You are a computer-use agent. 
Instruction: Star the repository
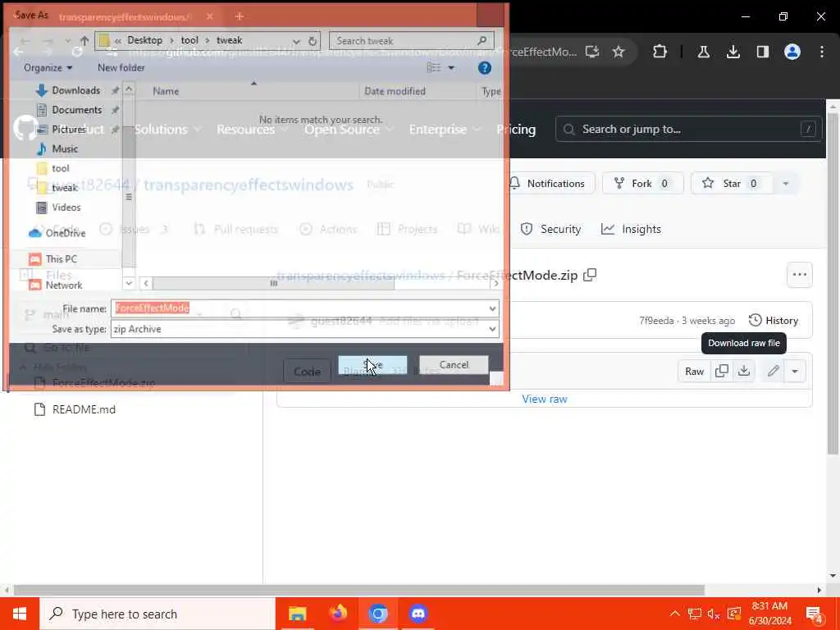pyautogui.click(x=731, y=184)
